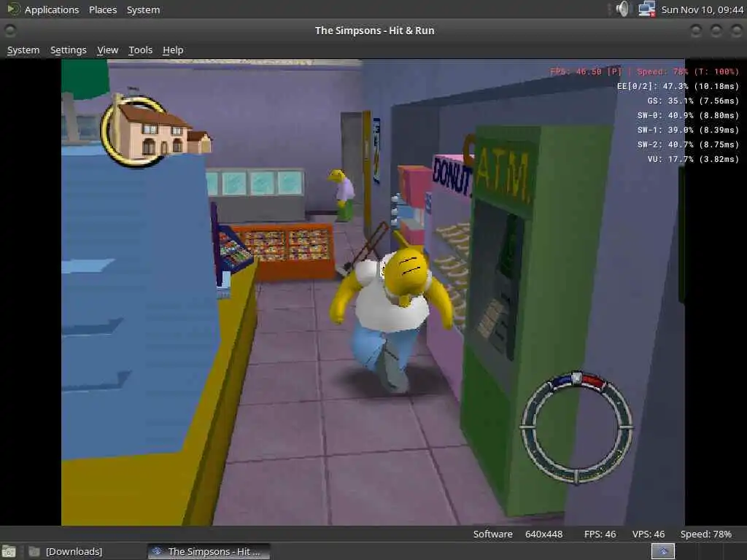The height and width of the screenshot is (560, 747).
Task: Click the volume speaker tray icon
Action: coord(623,9)
